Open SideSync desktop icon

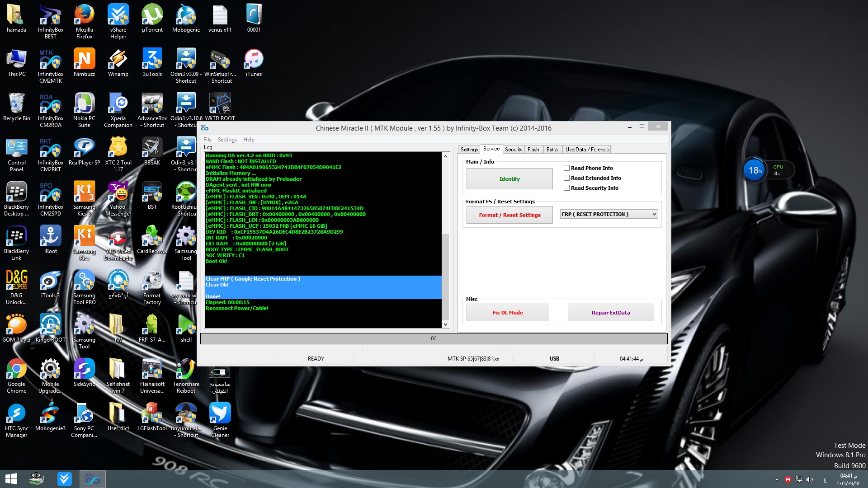(x=84, y=372)
